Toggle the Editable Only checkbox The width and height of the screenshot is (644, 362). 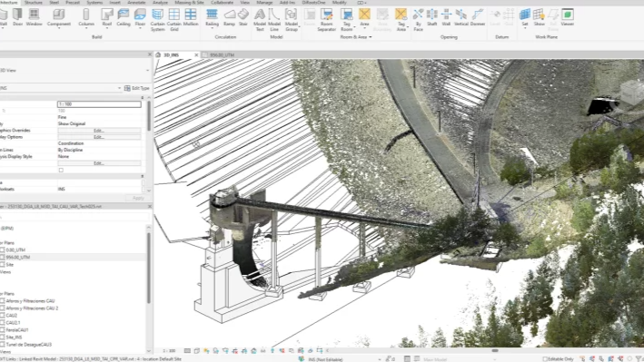tap(545, 359)
